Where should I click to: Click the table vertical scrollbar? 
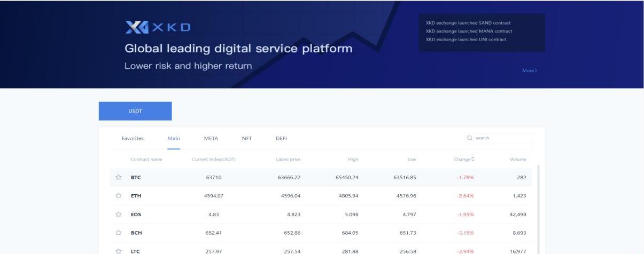[538, 208]
